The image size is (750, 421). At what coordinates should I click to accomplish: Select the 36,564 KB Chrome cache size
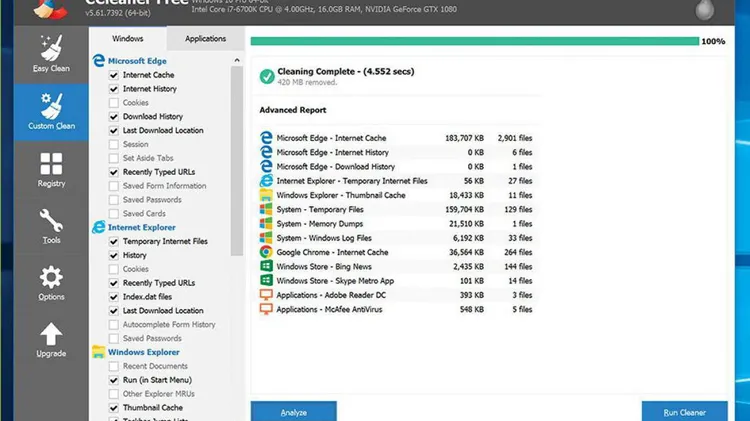[466, 252]
